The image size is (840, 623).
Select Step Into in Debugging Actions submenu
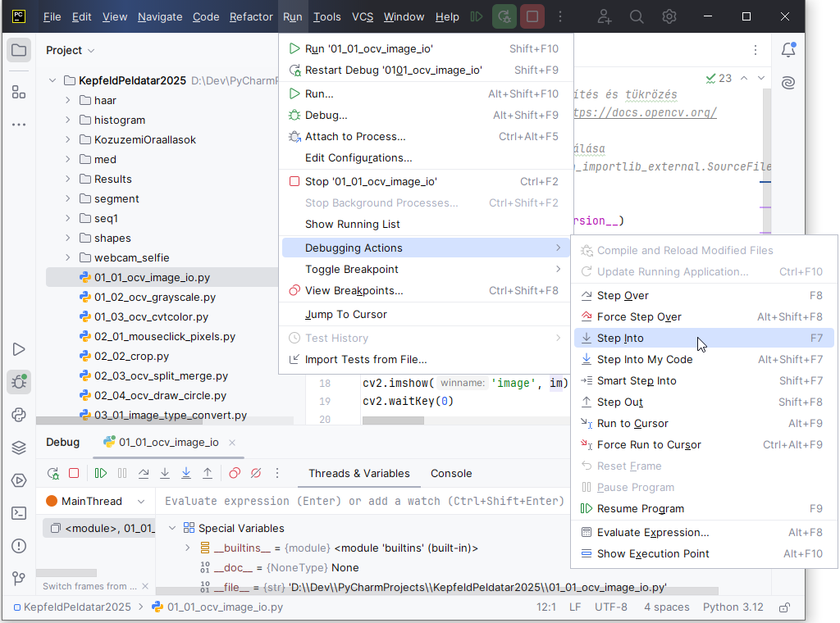click(x=704, y=339)
